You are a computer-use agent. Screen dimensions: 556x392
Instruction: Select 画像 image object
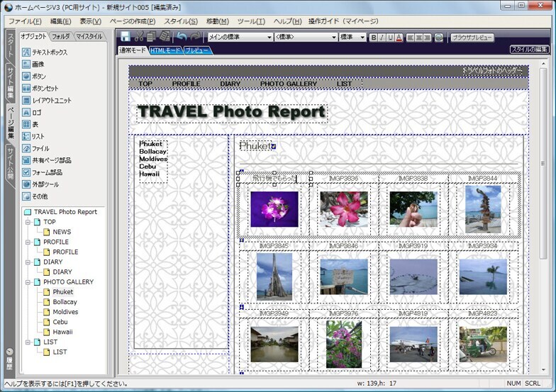pyautogui.click(x=26, y=64)
